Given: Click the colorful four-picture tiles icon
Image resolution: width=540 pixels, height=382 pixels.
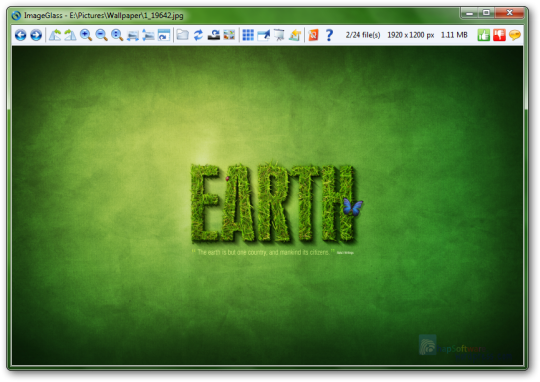Looking at the screenshot, I should 229,35.
